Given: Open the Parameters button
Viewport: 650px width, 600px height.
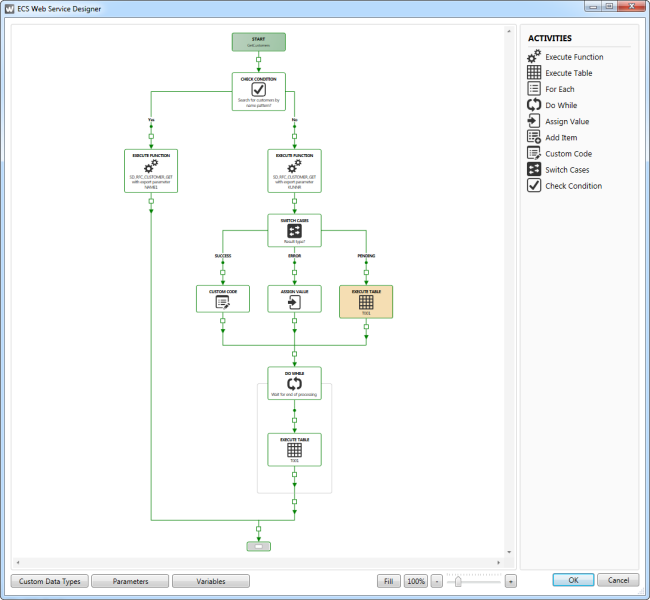Looking at the screenshot, I should point(130,581).
